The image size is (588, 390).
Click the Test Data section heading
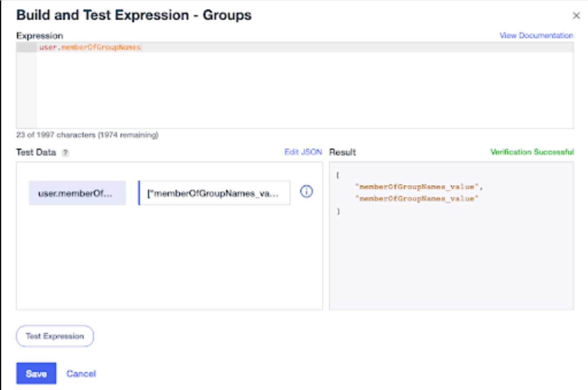(36, 152)
